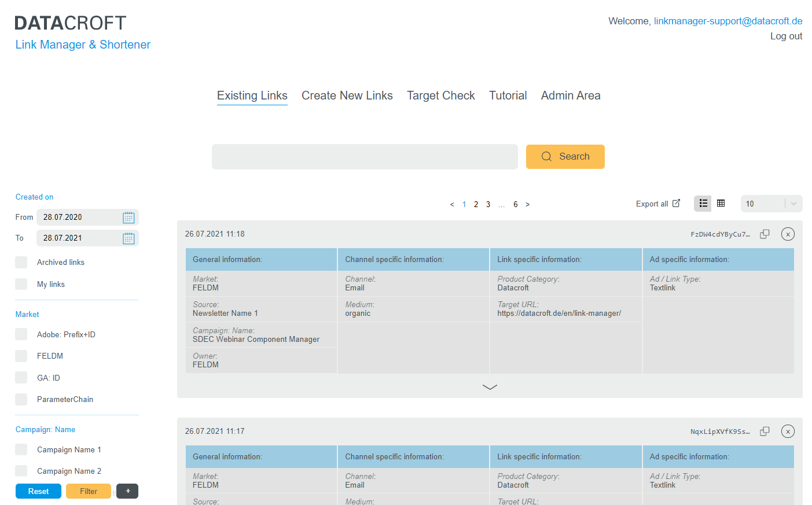Image resolution: width=812 pixels, height=505 pixels.
Task: Go to results page 2
Action: point(476,205)
